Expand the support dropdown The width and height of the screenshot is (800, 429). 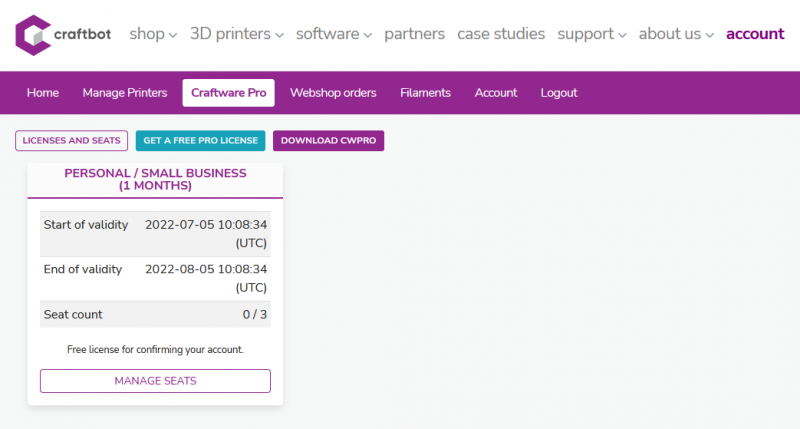point(592,34)
